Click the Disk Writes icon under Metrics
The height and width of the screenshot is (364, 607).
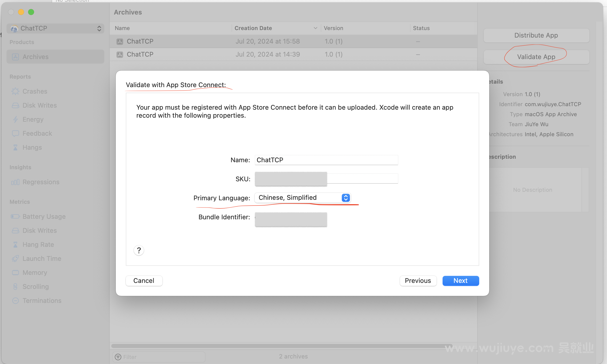point(16,231)
